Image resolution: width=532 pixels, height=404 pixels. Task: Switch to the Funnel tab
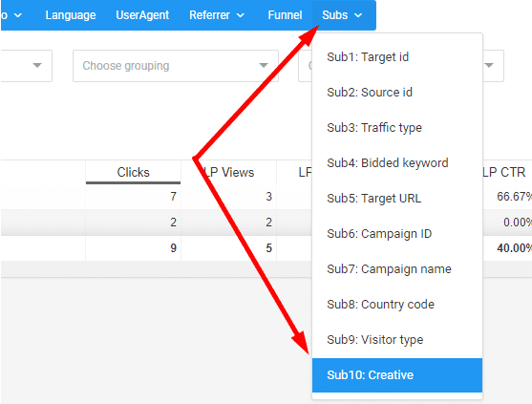click(285, 15)
